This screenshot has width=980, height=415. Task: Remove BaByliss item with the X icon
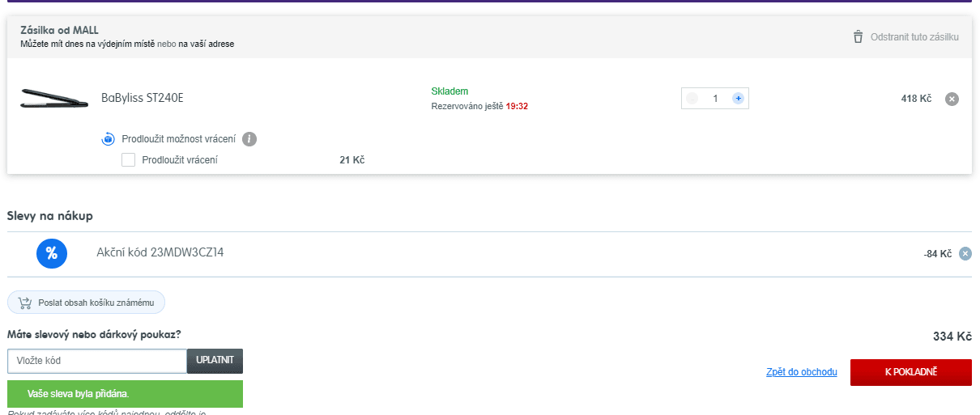952,99
